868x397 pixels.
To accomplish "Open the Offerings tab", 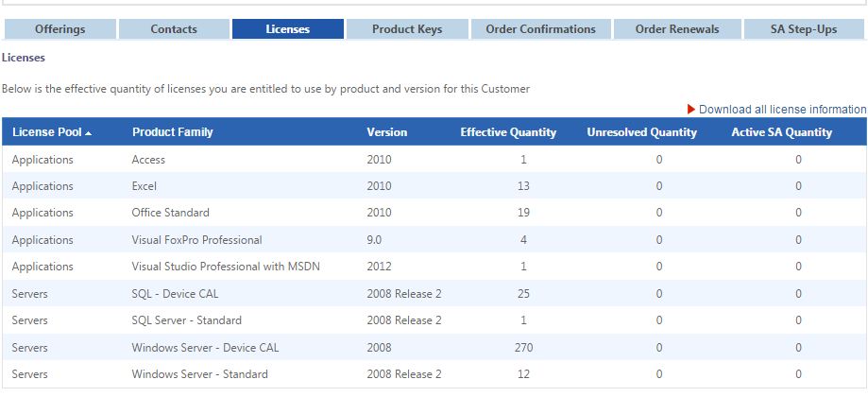I will tap(60, 29).
